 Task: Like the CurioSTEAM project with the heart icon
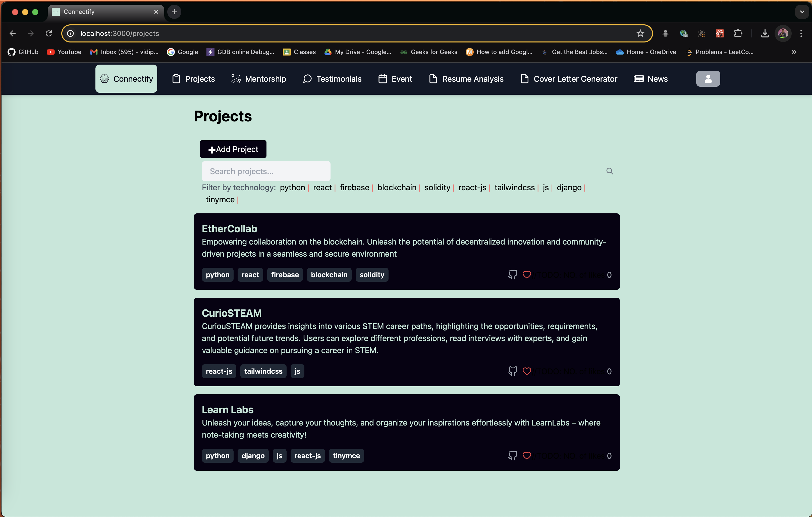[527, 371]
